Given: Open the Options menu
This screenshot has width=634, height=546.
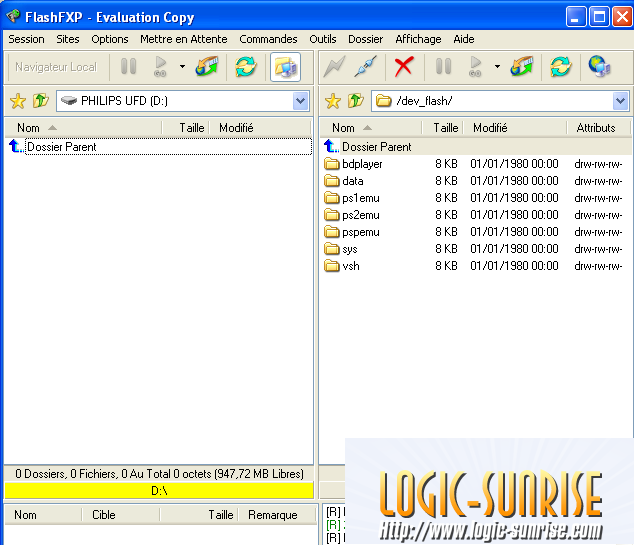Looking at the screenshot, I should (x=110, y=39).
